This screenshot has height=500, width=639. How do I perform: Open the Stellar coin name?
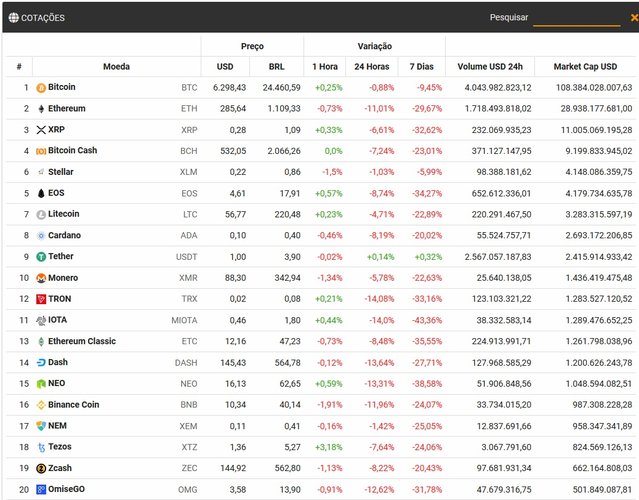61,172
